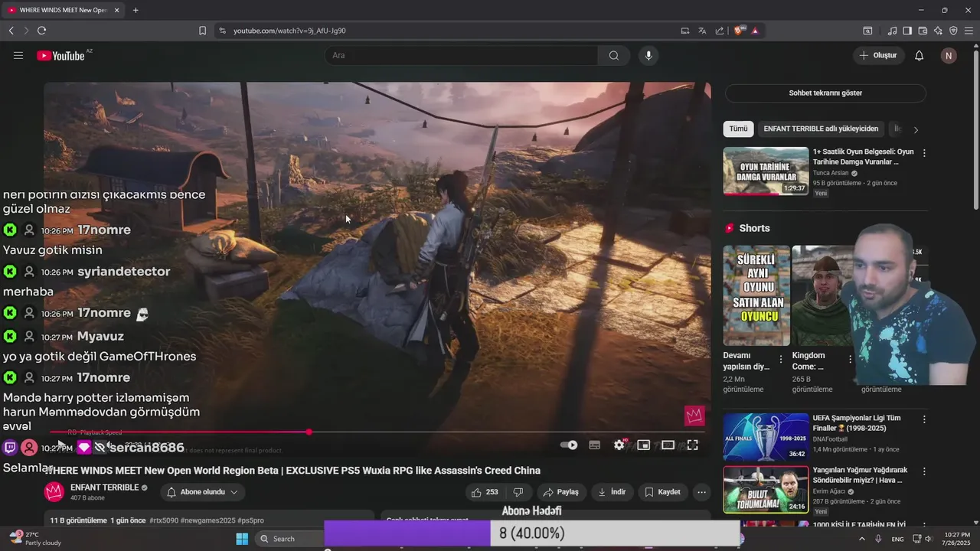Open the Brave Wallet icon
Viewport: 980px width, 551px height.
click(923, 31)
